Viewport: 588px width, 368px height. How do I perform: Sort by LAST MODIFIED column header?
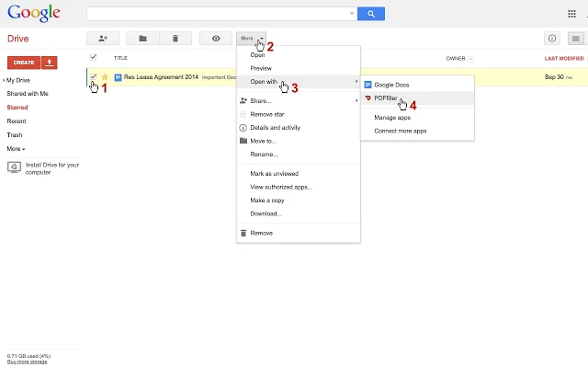564,59
